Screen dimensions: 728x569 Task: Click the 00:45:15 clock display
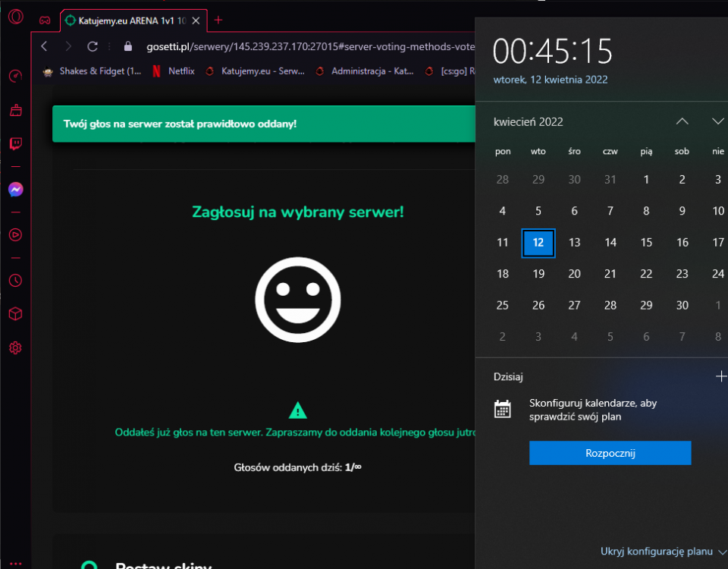tap(553, 51)
